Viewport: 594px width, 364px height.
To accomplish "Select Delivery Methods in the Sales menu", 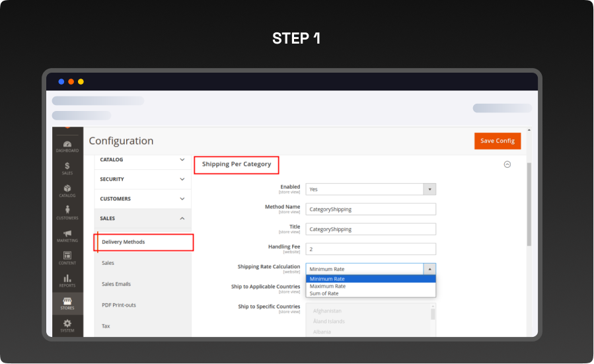I will pyautogui.click(x=124, y=242).
